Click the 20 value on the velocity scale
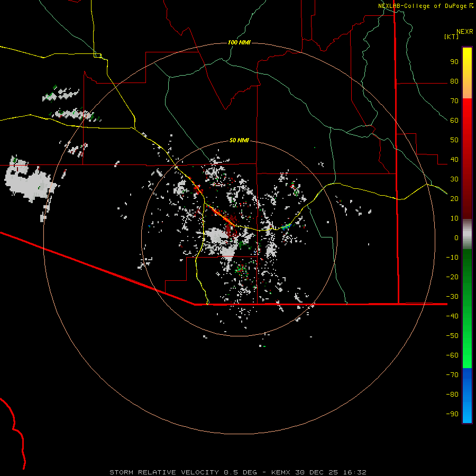Viewport: 476px width, 476px height. (454, 198)
